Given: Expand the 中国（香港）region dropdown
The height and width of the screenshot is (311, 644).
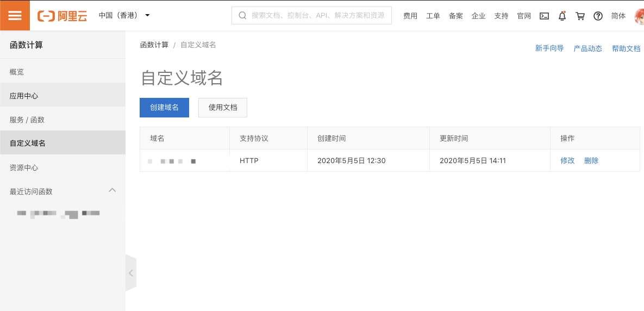Looking at the screenshot, I should point(124,16).
